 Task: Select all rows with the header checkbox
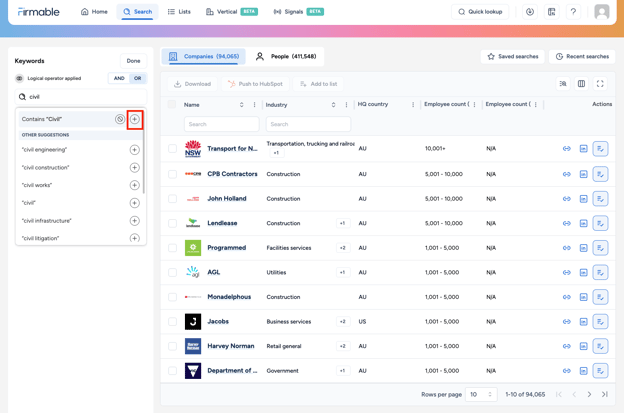172,104
